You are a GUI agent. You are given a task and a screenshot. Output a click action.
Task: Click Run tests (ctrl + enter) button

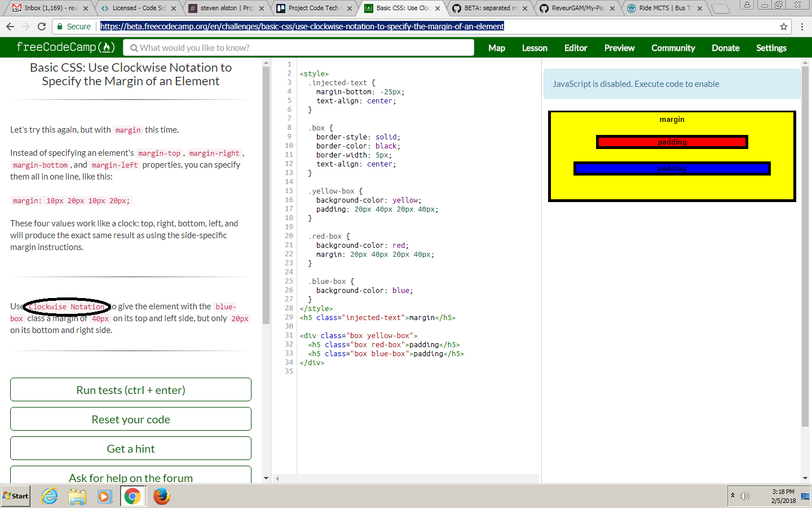(131, 390)
